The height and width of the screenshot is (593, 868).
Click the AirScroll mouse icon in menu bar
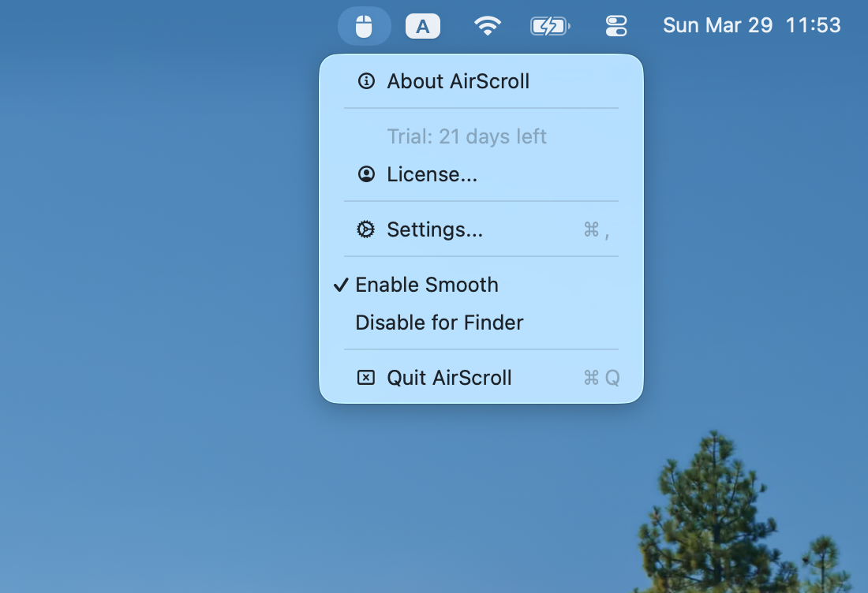(x=364, y=24)
